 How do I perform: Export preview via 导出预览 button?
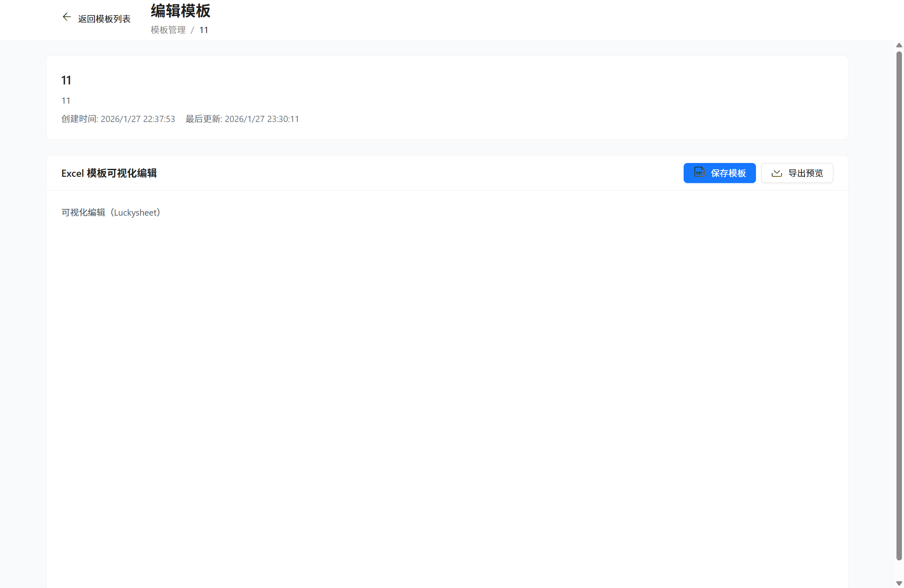click(x=797, y=173)
